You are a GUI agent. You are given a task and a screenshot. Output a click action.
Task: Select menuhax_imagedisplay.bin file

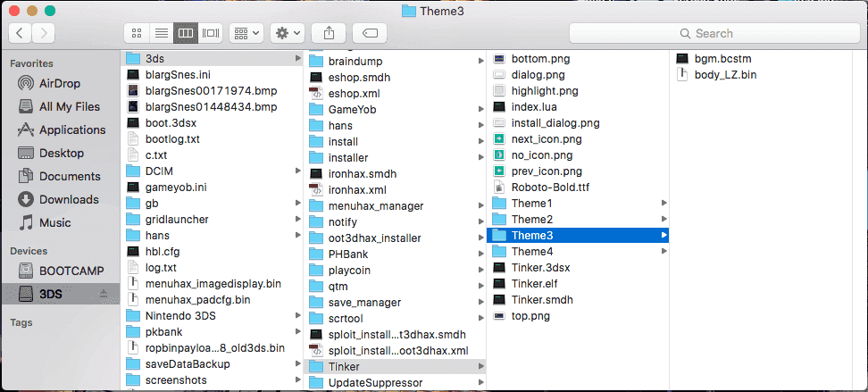212,284
